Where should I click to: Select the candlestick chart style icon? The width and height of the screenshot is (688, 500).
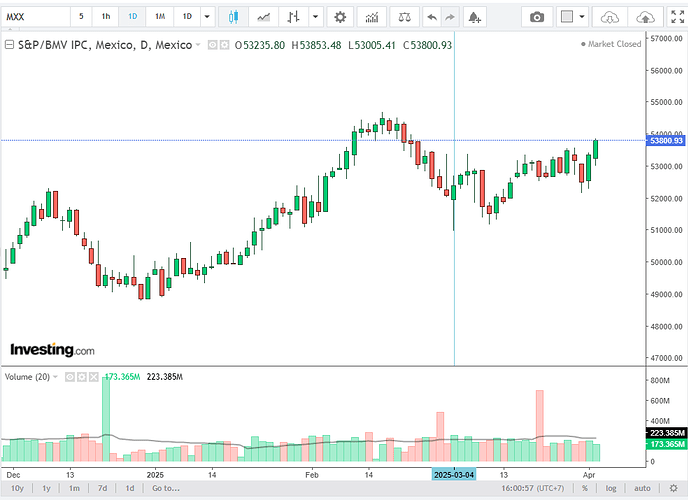click(233, 17)
